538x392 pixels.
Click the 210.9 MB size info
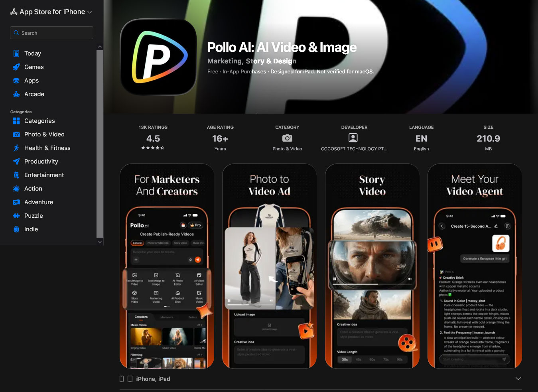click(x=489, y=138)
